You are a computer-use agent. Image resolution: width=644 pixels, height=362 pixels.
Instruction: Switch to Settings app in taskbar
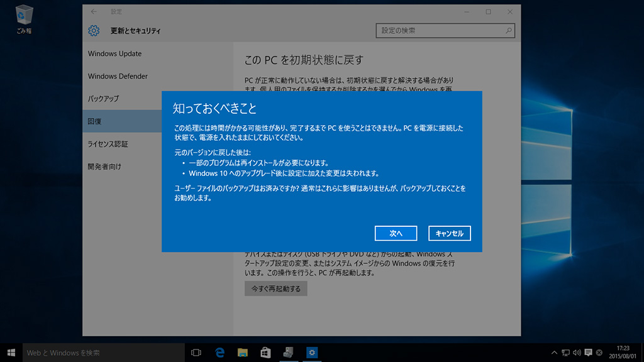(x=312, y=353)
